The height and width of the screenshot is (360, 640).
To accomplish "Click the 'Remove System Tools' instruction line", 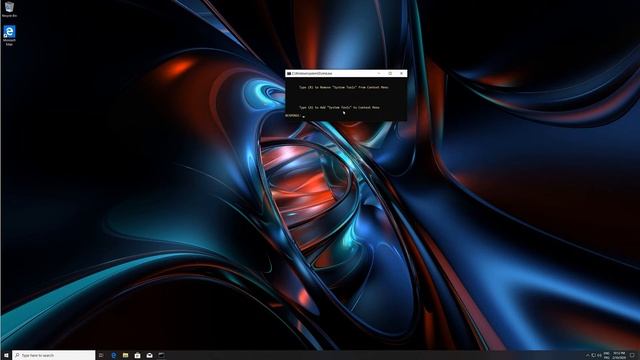I will 344,87.
